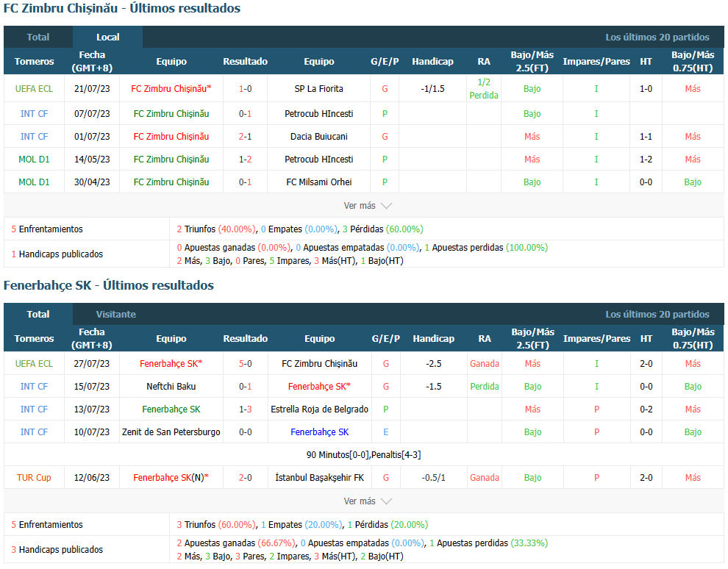This screenshot has width=728, height=569.
Task: Open Estrella Roja de Belgrado team link
Action: 319,409
